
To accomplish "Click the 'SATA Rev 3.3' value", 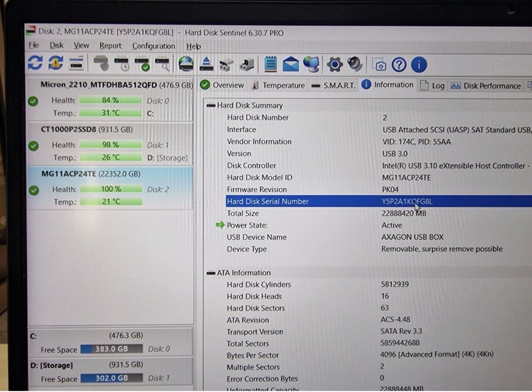I will (401, 331).
